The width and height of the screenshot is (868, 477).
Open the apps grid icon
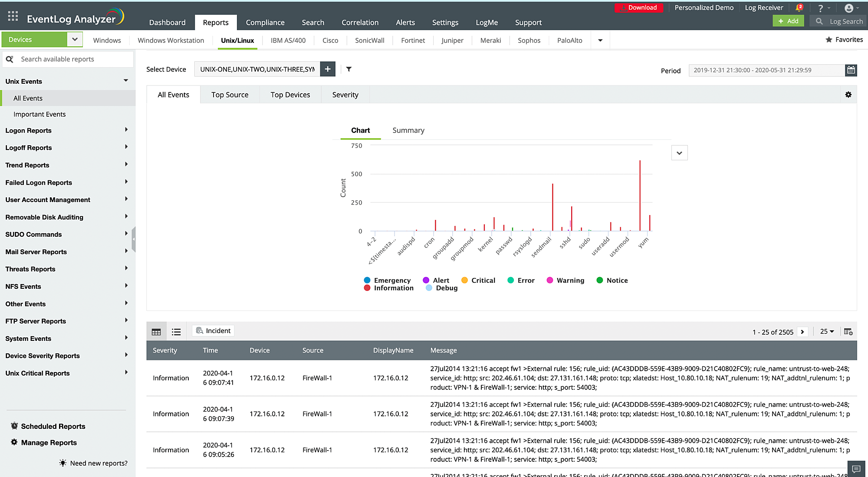[x=13, y=16]
